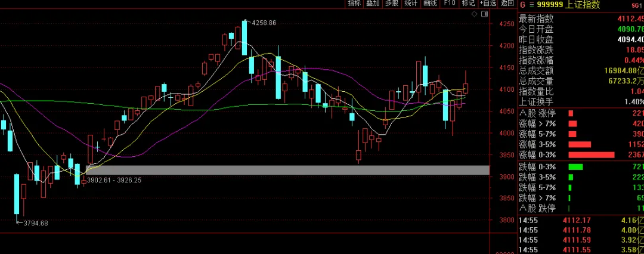The height and width of the screenshot is (254, 644).
Task: Open the 多股 multi-stock view
Action: [392, 4]
